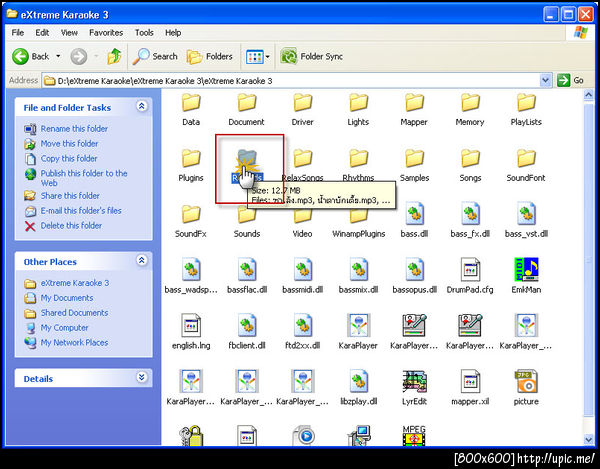Select the bassmix.dll file
600x469 pixels.
(359, 275)
